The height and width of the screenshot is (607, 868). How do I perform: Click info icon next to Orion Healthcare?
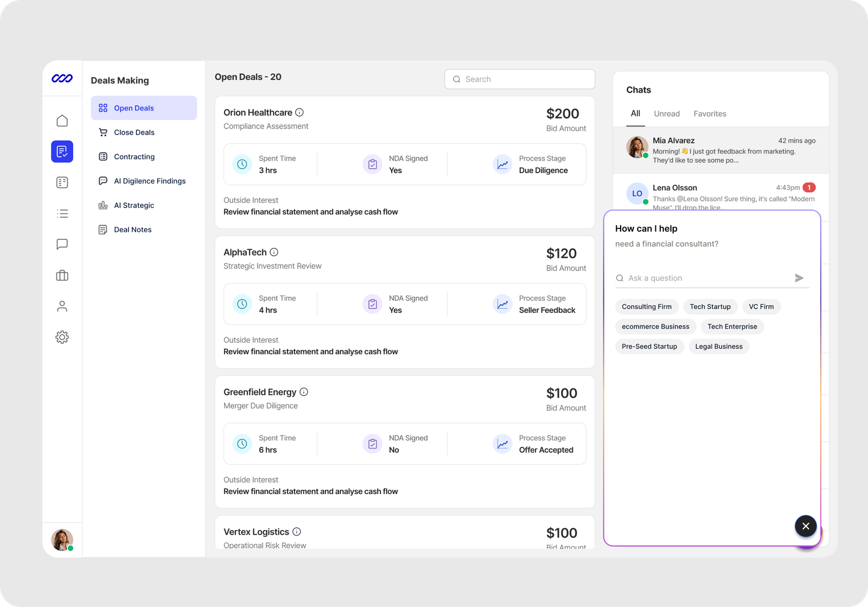pos(299,112)
